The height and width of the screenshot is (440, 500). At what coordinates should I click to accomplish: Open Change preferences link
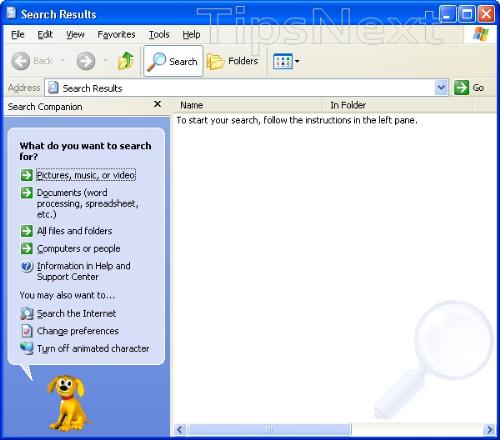78,331
